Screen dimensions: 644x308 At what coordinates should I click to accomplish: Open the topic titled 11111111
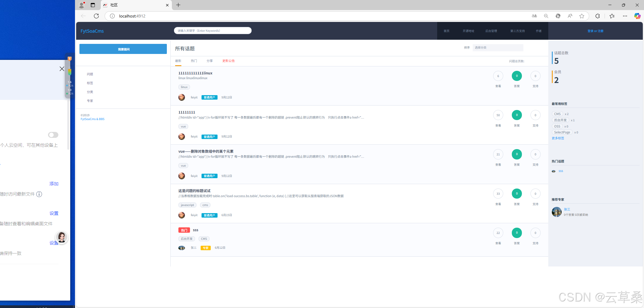[187, 112]
